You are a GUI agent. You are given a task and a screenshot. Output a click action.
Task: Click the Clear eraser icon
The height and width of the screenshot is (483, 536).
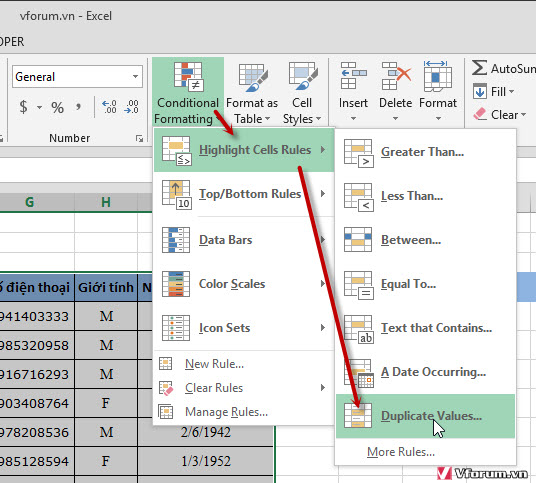(480, 114)
